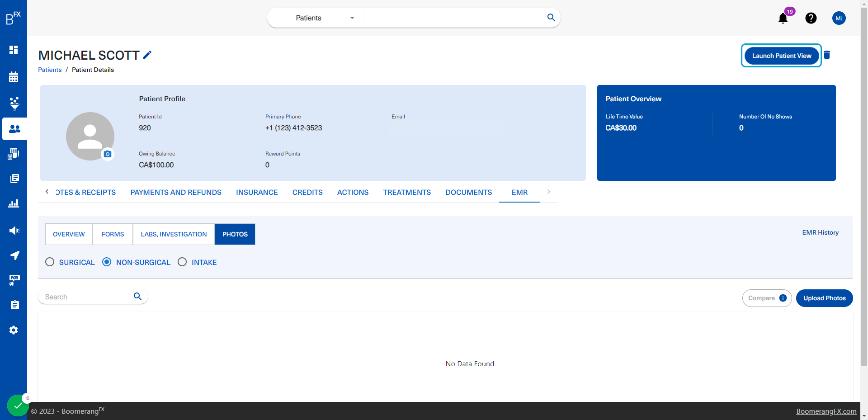Edit patient name with pencil icon
Screen dimensions: 868x420
[x=147, y=55]
